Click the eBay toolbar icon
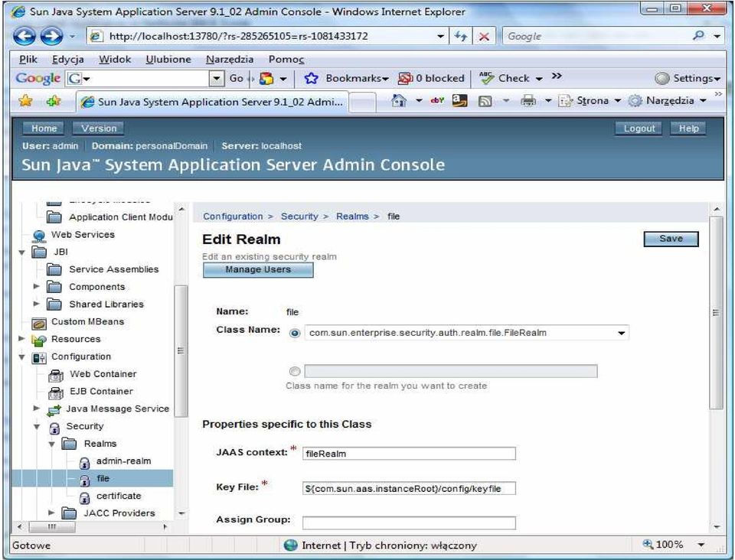 pyautogui.click(x=437, y=100)
